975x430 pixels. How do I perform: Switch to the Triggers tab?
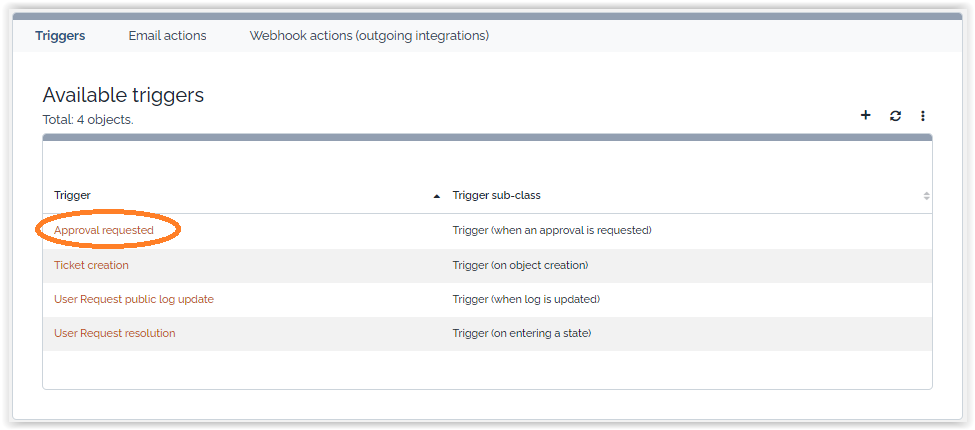(60, 36)
